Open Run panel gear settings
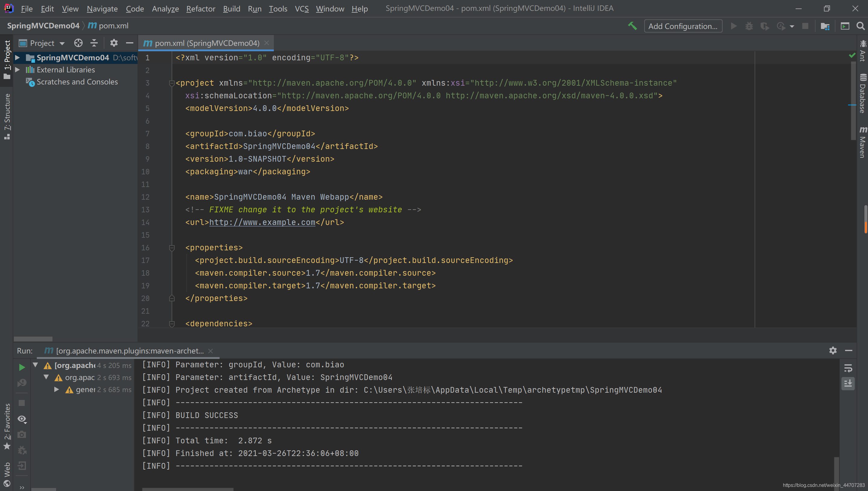The image size is (868, 491). [833, 350]
